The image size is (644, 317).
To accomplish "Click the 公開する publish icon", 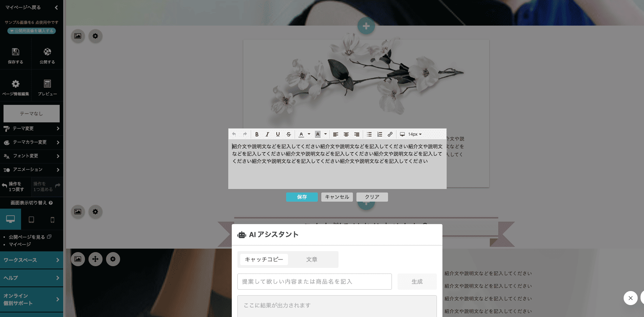I will point(47,52).
